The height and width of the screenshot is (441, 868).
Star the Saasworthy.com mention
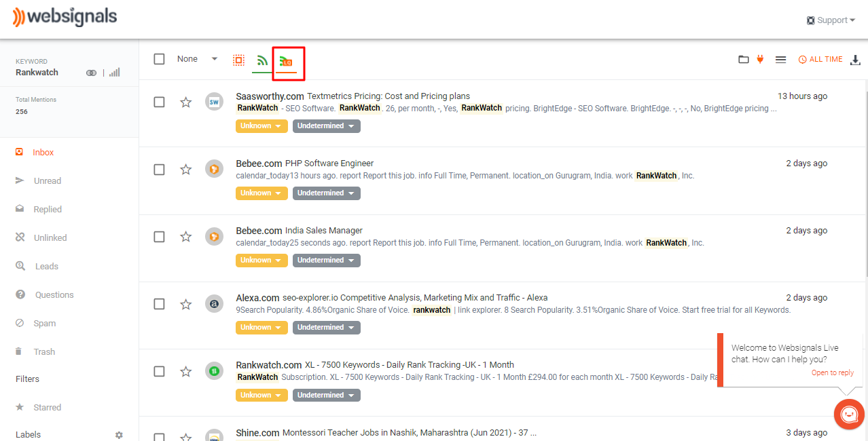[x=185, y=102]
